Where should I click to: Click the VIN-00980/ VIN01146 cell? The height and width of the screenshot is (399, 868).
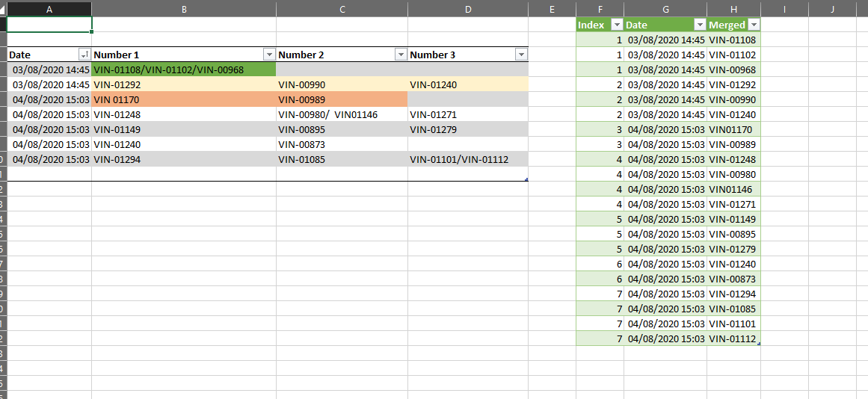pyautogui.click(x=342, y=114)
